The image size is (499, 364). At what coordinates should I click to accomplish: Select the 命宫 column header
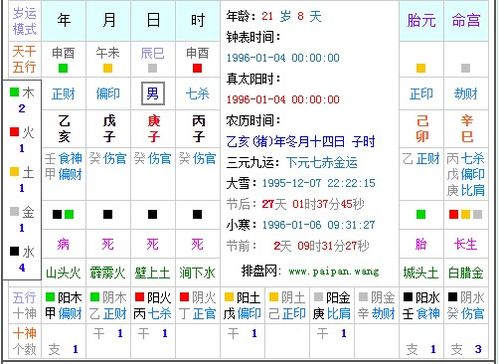pos(466,21)
